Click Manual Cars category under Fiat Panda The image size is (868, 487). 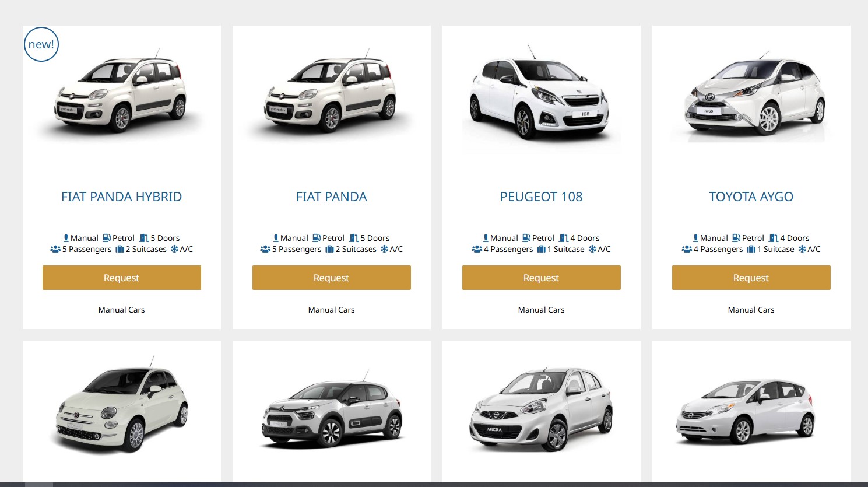(x=332, y=310)
